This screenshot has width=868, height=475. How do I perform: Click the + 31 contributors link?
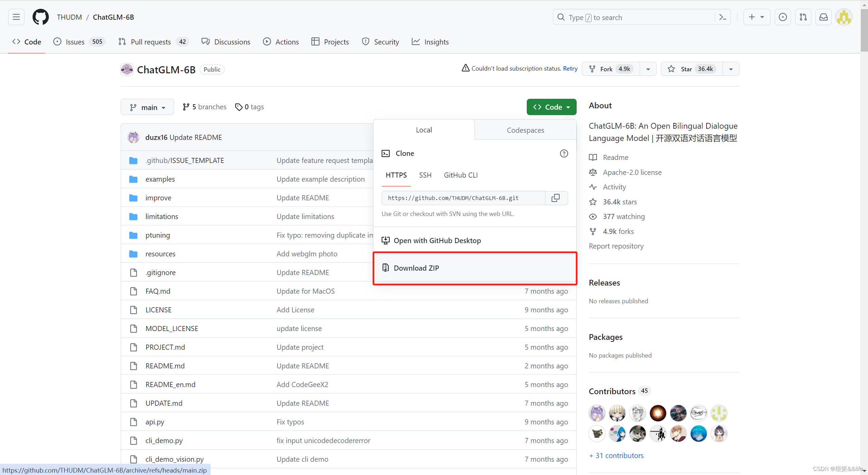(x=616, y=455)
